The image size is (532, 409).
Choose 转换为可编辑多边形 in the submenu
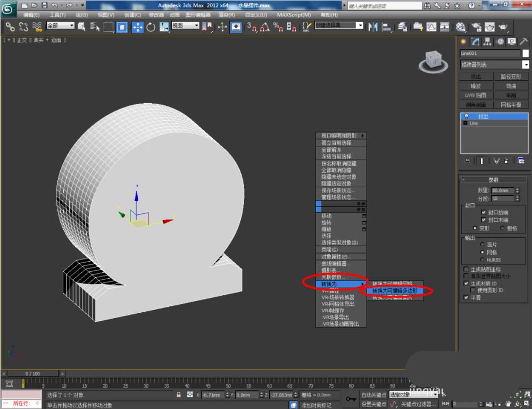(395, 291)
